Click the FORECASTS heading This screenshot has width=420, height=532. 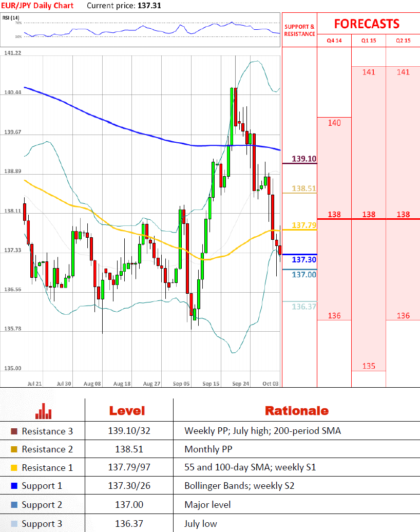367,24
